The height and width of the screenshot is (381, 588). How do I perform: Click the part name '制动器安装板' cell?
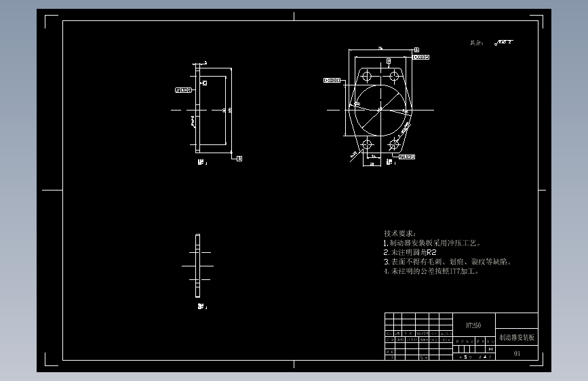pos(517,338)
